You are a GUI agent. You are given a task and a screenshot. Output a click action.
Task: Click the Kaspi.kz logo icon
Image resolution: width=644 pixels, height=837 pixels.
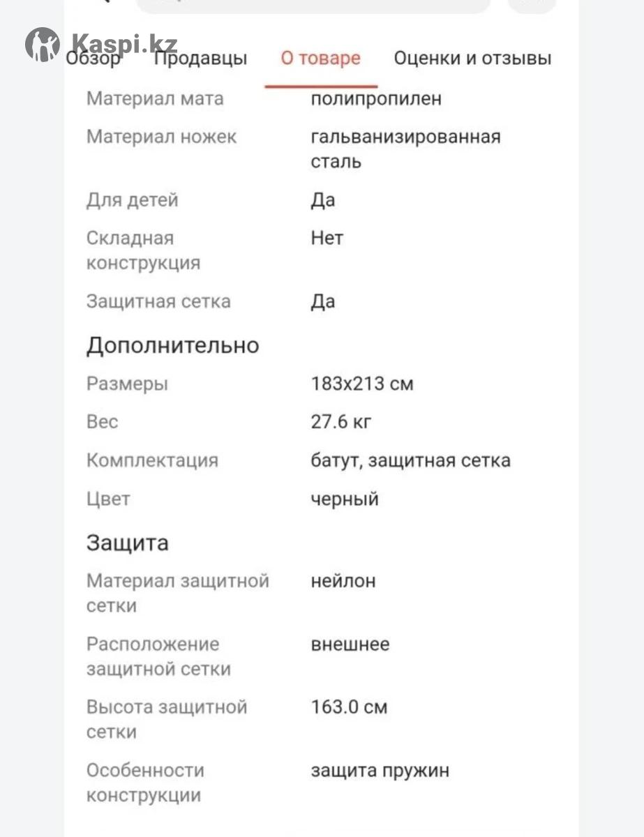click(42, 44)
